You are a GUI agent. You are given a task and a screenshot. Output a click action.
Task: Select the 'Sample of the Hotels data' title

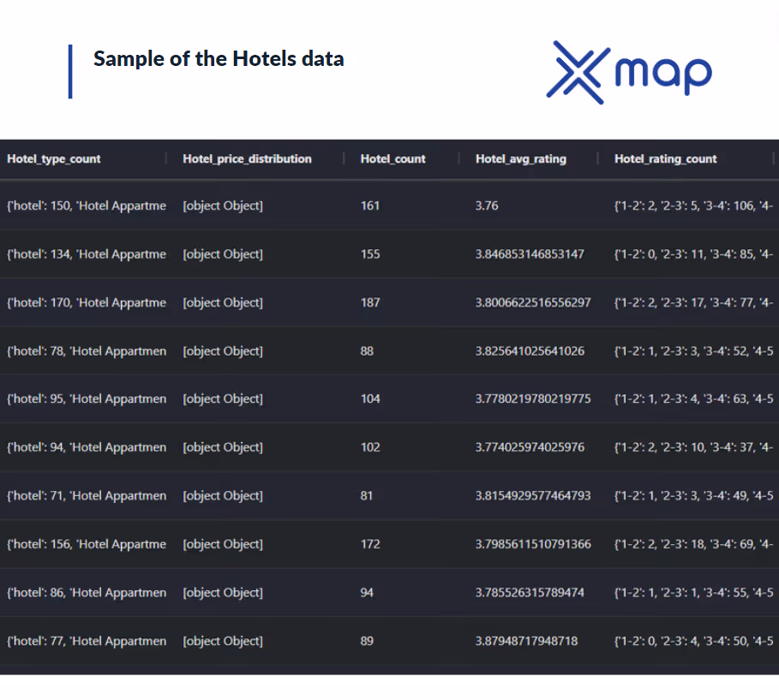tap(219, 58)
